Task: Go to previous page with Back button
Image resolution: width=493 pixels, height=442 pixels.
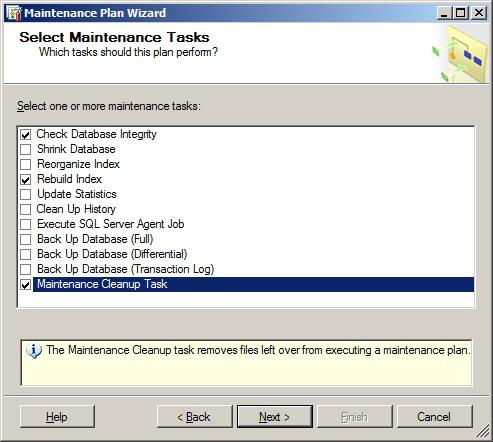Action: point(194,416)
